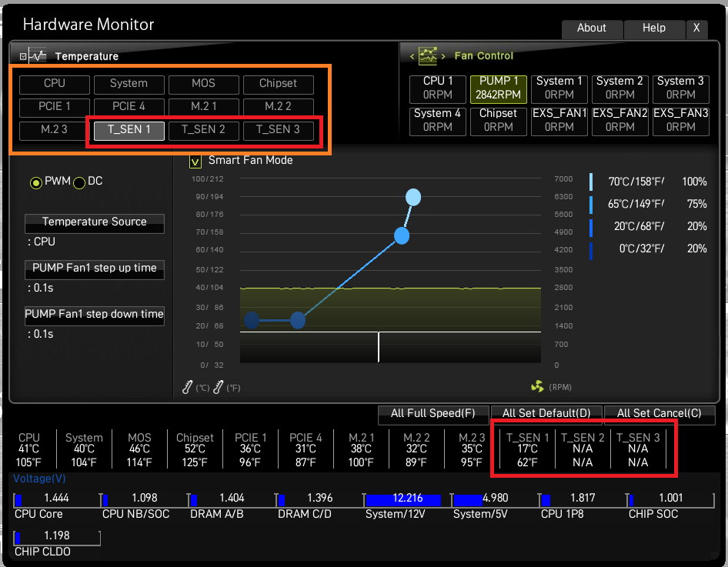Switch to the Chipset fan tab
The image size is (728, 567).
click(x=498, y=121)
